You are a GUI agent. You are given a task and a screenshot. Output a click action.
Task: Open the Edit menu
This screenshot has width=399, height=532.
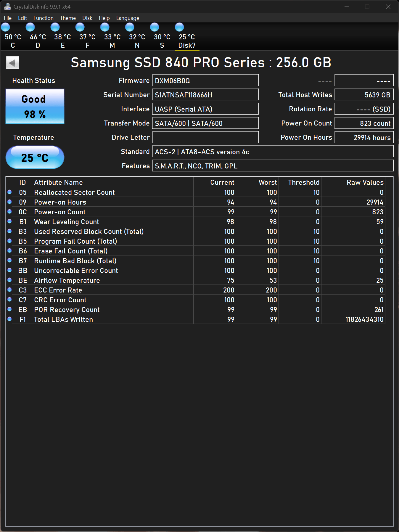pos(22,18)
